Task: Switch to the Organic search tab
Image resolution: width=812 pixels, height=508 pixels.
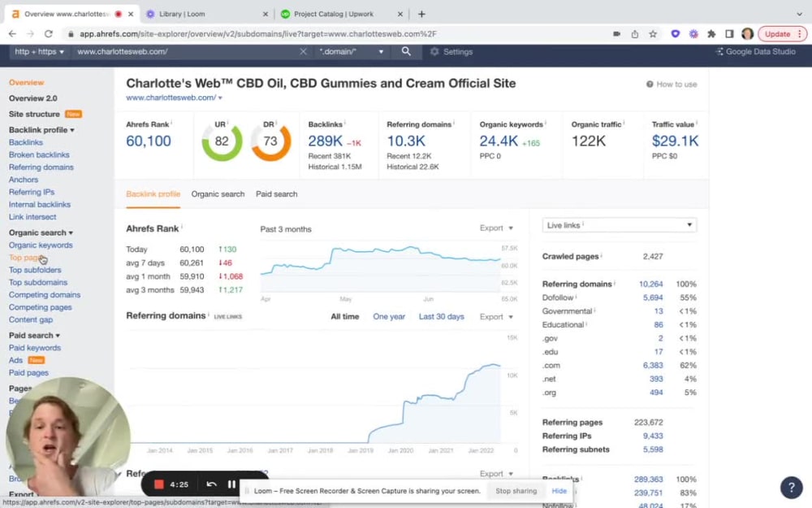Action: pos(218,194)
